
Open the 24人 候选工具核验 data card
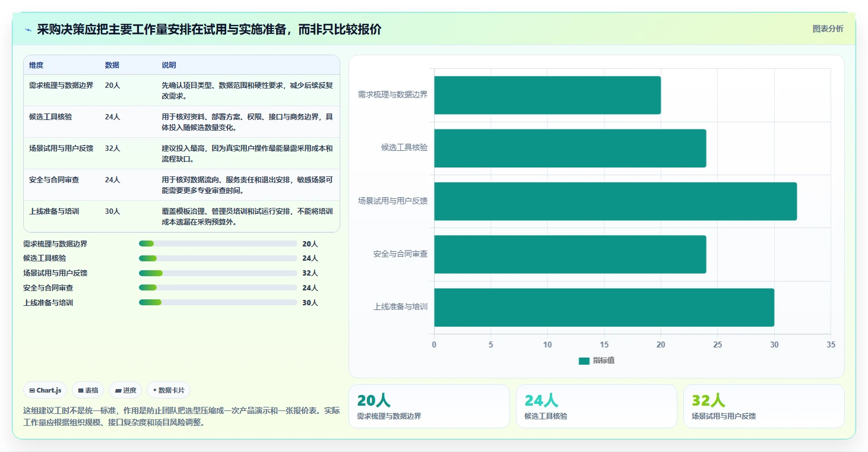point(597,406)
